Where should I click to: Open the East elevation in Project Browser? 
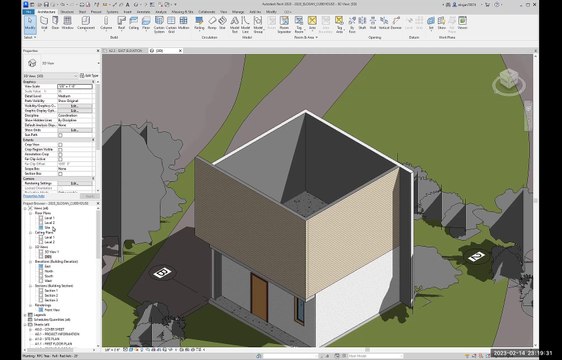point(48,267)
